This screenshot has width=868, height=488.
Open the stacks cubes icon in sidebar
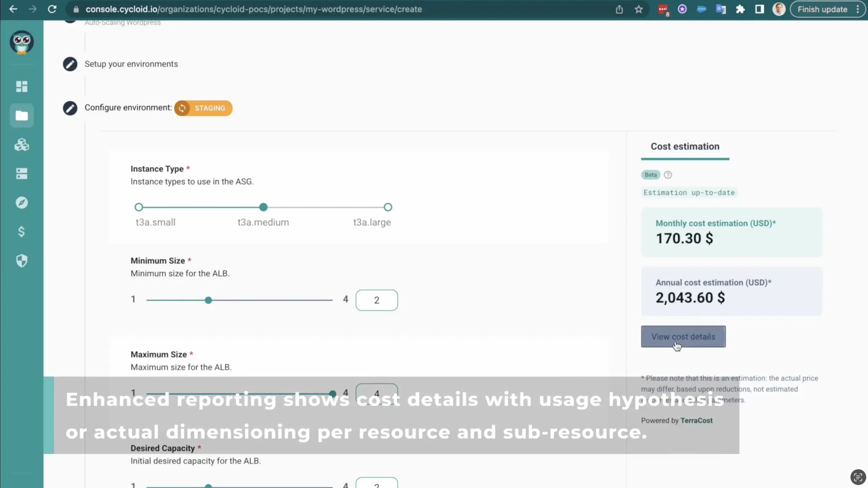pyautogui.click(x=22, y=145)
